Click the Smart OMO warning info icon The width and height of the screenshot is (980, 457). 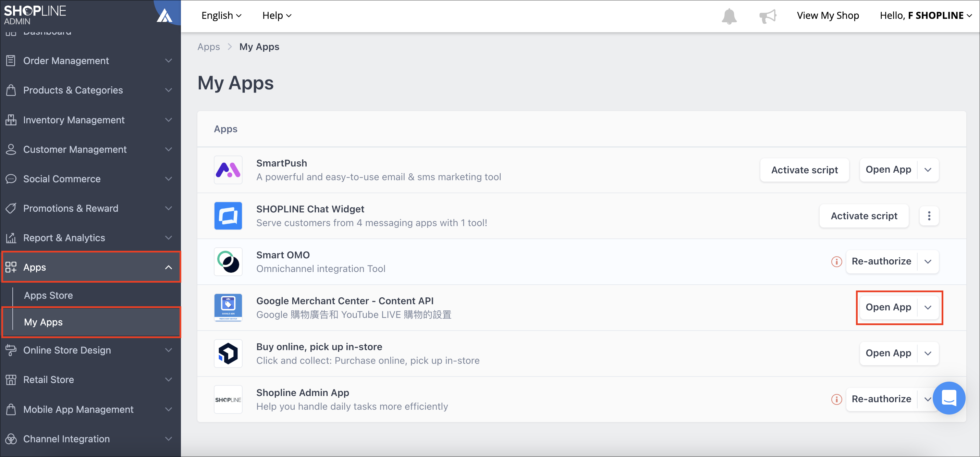836,262
